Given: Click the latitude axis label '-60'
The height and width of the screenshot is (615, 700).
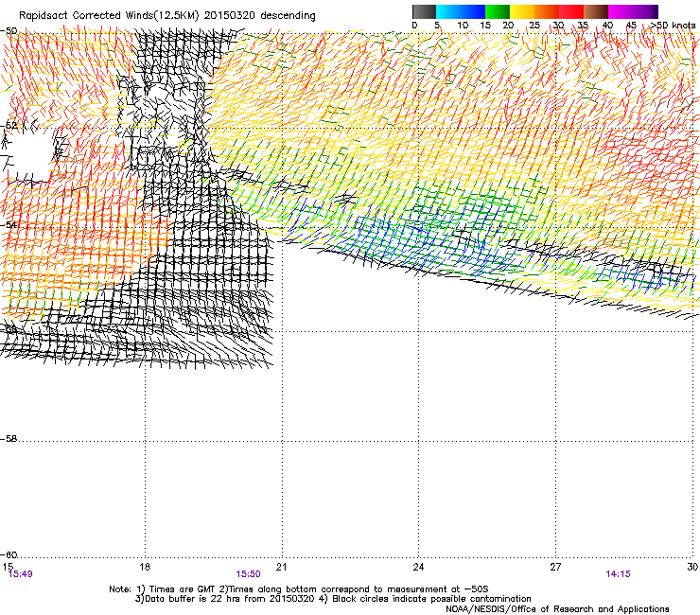Looking at the screenshot, I should click(x=9, y=555).
